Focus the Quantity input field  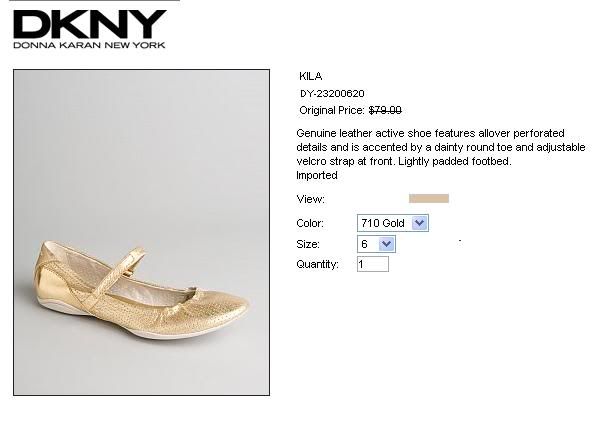tap(373, 264)
